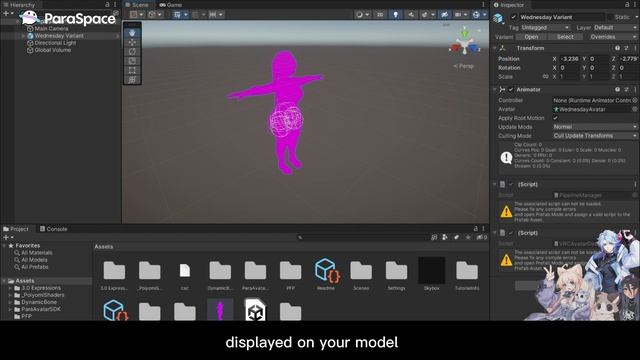
Task: Select the Move tool in scene toolbar
Action: [132, 42]
